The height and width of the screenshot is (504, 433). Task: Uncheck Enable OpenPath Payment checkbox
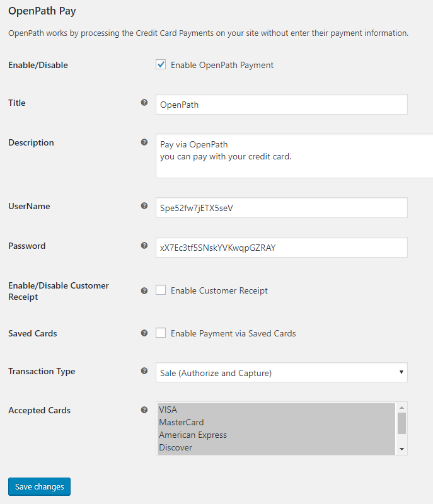point(161,65)
